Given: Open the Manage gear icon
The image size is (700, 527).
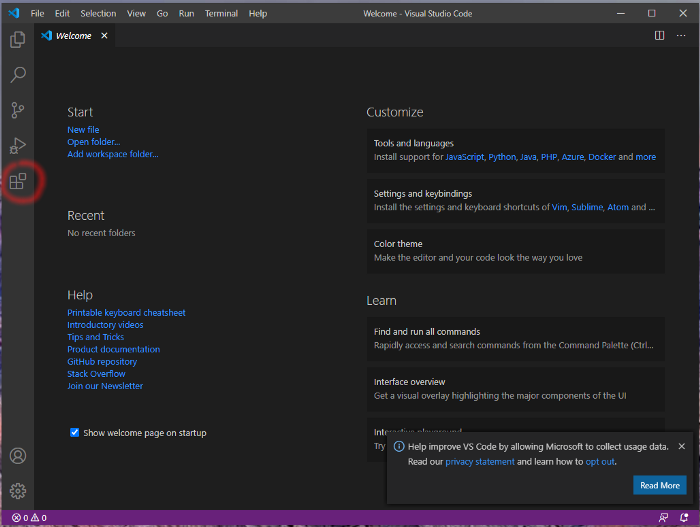Looking at the screenshot, I should pos(17,491).
